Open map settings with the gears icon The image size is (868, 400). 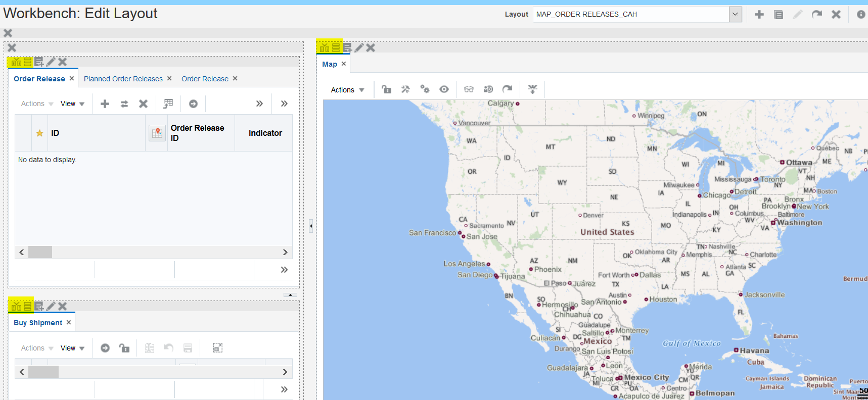tap(425, 89)
